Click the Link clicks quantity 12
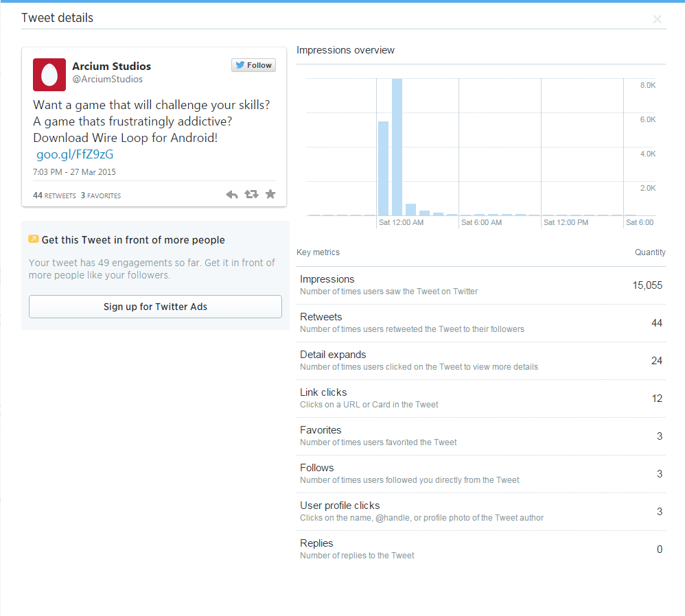This screenshot has width=685, height=616. pos(657,399)
